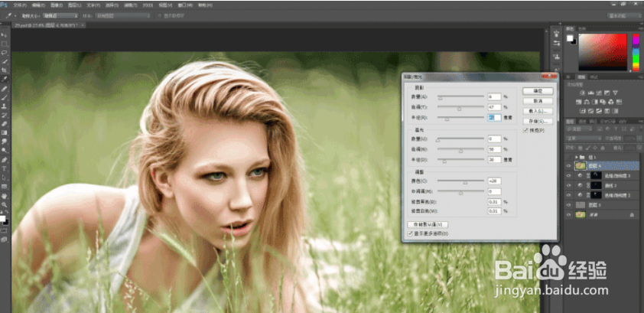644x313 pixels.
Task: Hide the Curves 2 layer
Action: [569, 185]
